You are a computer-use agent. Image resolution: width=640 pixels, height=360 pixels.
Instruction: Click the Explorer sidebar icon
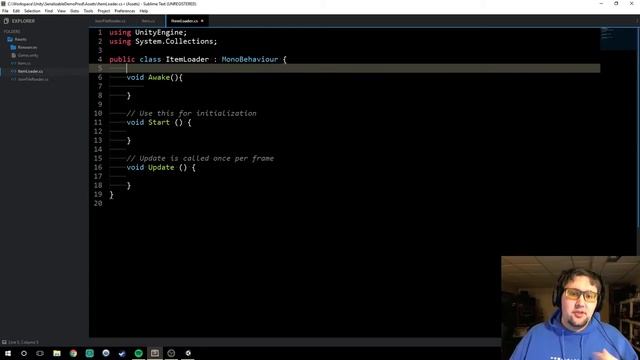coord(6,21)
